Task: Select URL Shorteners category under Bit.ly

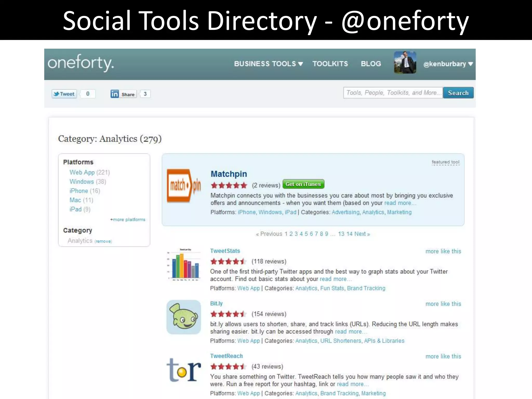Action: pos(341,341)
